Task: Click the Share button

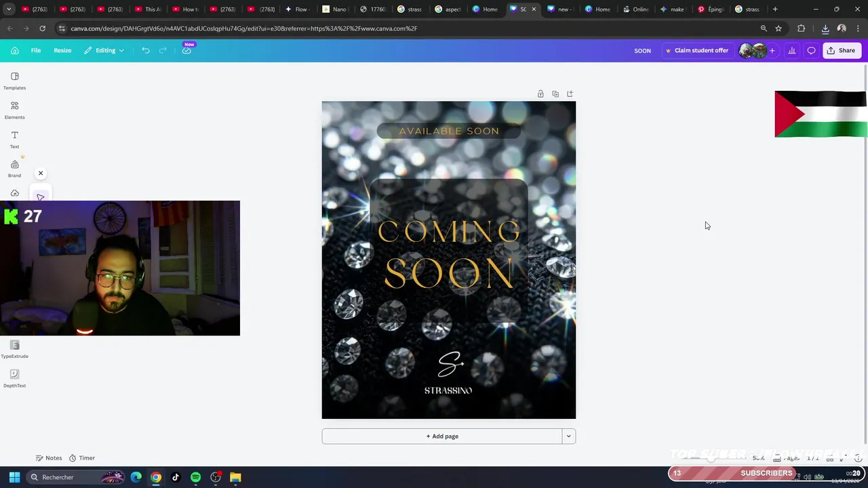Action: 841,50
